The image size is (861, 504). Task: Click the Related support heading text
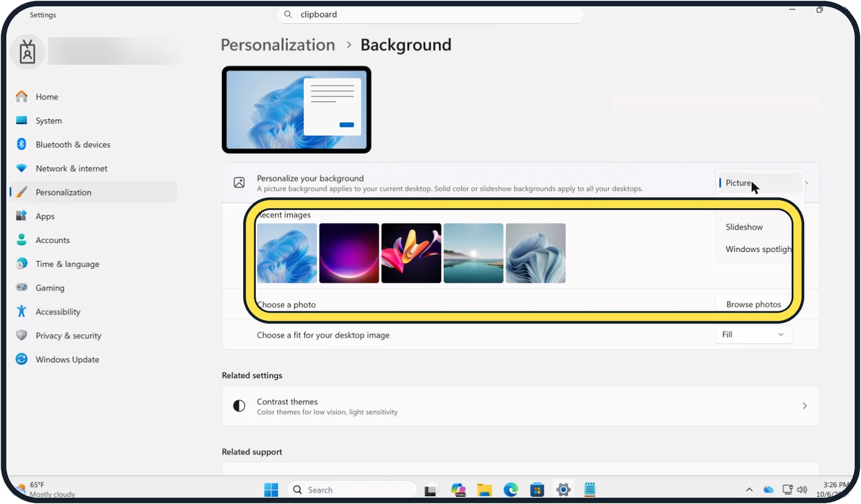(x=252, y=452)
